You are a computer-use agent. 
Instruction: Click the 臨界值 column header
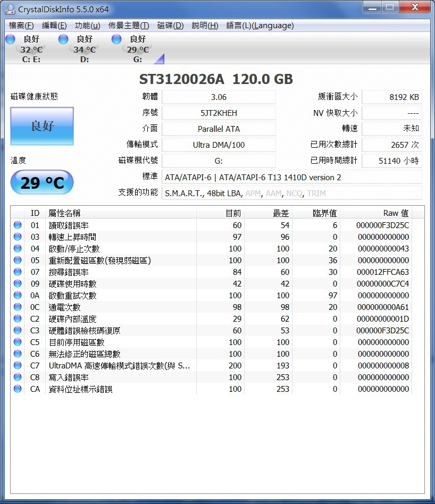tap(316, 213)
